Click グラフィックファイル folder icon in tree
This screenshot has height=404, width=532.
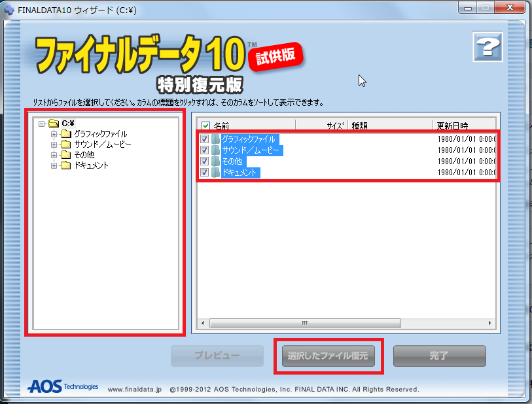pos(66,134)
